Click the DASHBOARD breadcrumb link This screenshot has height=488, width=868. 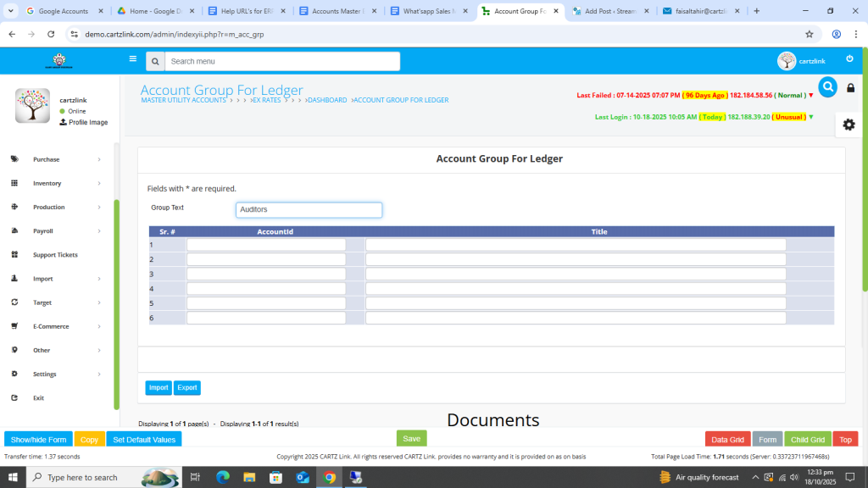326,100
